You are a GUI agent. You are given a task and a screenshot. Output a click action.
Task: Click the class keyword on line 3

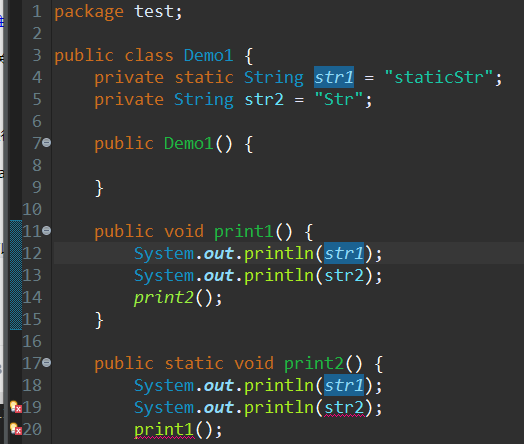[149, 55]
